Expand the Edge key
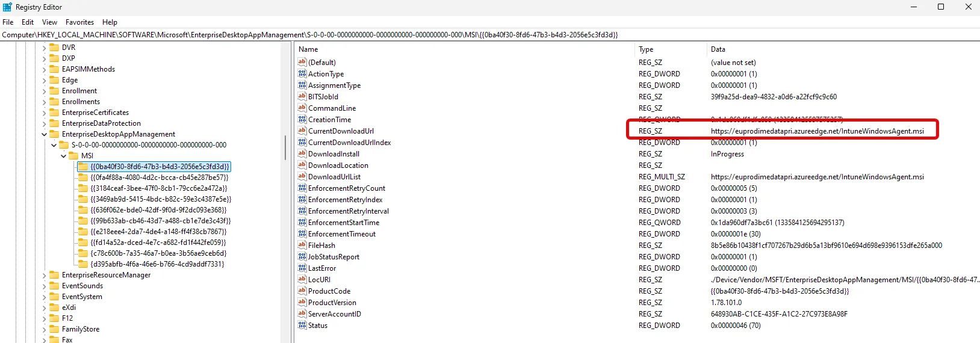The image size is (980, 343). pos(44,80)
